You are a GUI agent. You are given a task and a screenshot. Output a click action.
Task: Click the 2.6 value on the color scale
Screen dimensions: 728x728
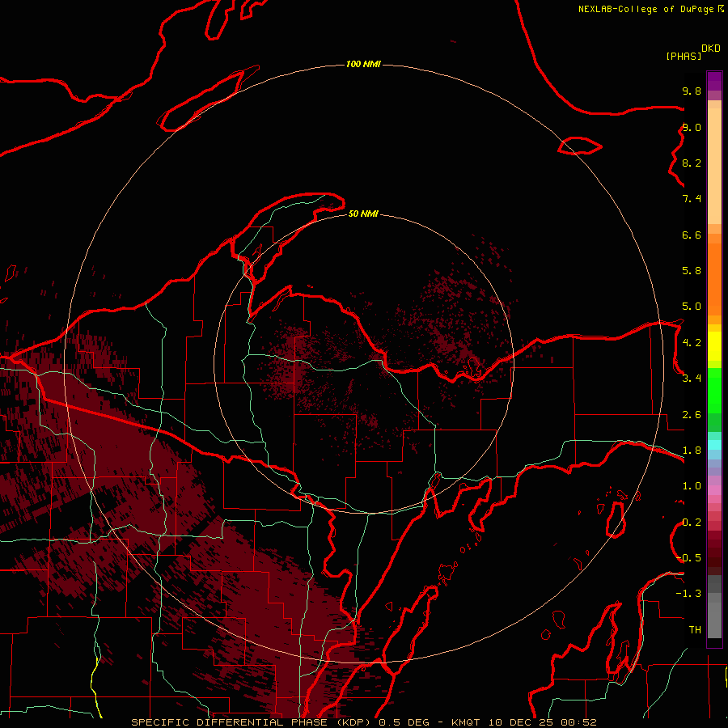[x=692, y=415]
